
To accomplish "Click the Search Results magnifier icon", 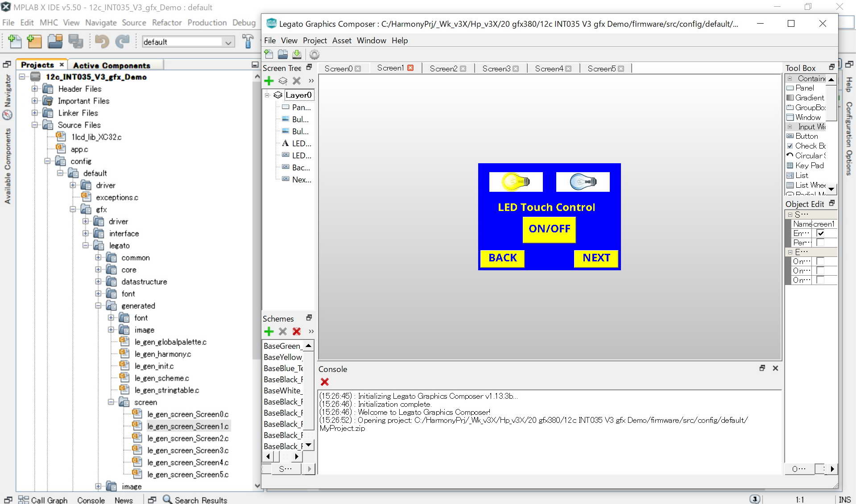I will pos(167,500).
